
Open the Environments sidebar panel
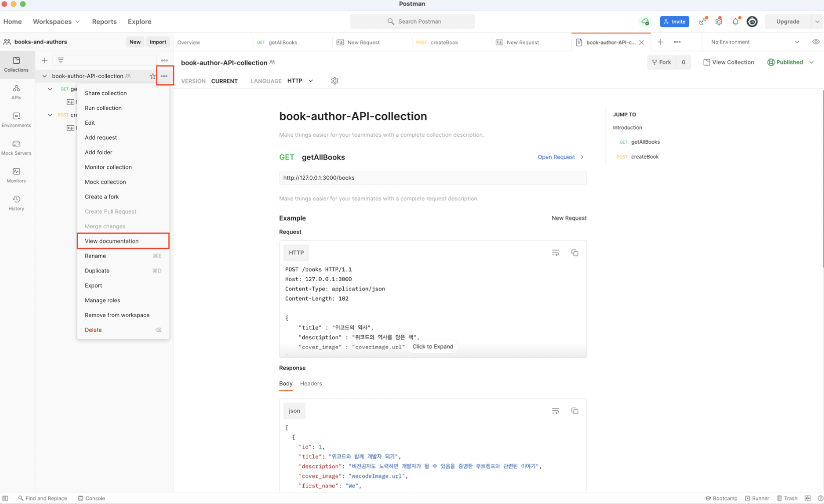[x=17, y=120]
